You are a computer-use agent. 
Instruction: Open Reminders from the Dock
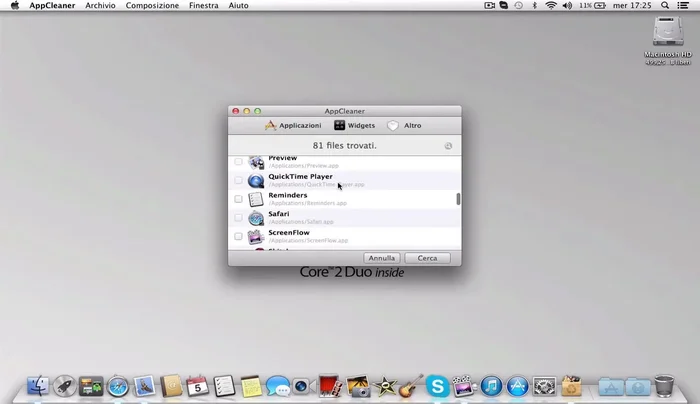(224, 386)
